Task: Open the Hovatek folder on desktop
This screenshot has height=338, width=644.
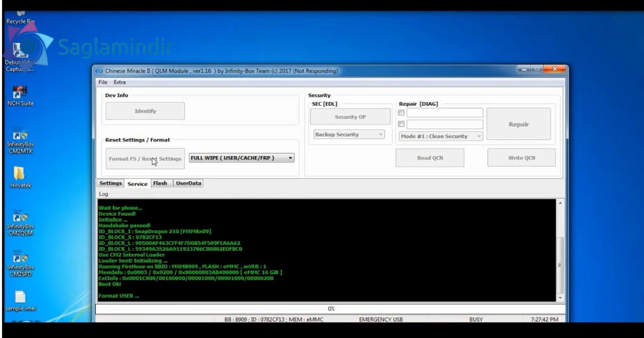Action: click(20, 178)
